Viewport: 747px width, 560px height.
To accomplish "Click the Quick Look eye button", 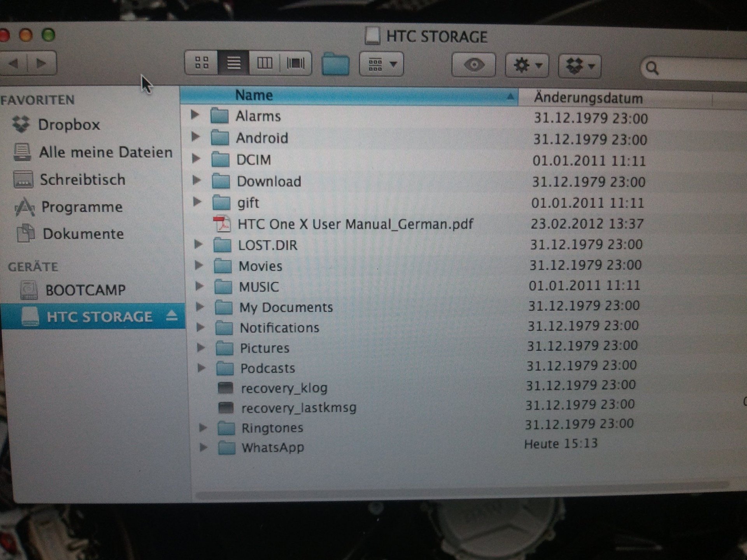I will 473,65.
